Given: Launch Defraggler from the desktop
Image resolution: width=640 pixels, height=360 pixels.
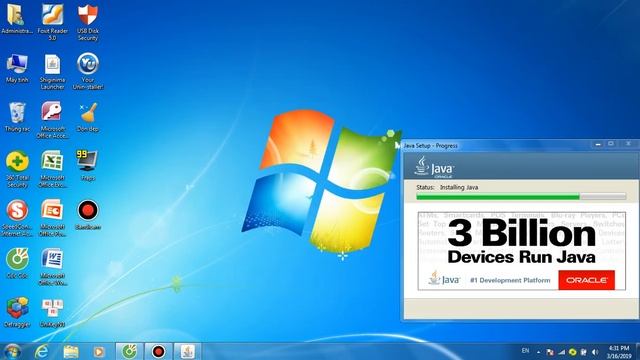Looking at the screenshot, I should coord(17,313).
